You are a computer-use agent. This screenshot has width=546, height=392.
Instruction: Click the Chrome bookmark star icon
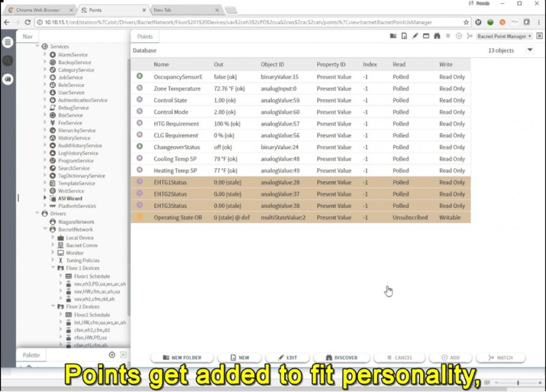466,22
